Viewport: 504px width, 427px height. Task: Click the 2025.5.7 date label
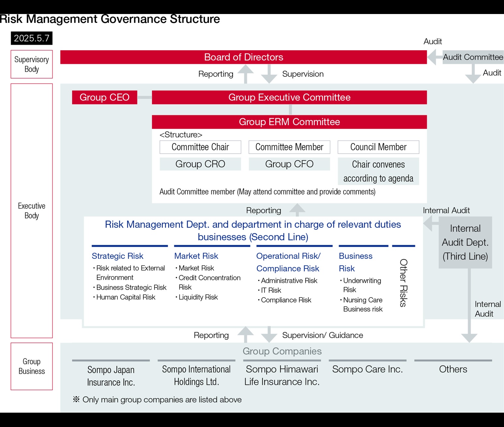(32, 38)
